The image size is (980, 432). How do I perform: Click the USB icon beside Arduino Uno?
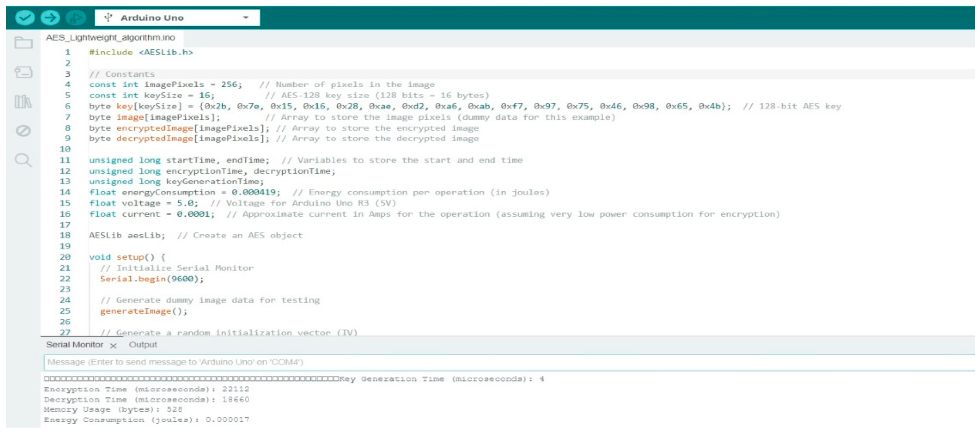point(108,18)
